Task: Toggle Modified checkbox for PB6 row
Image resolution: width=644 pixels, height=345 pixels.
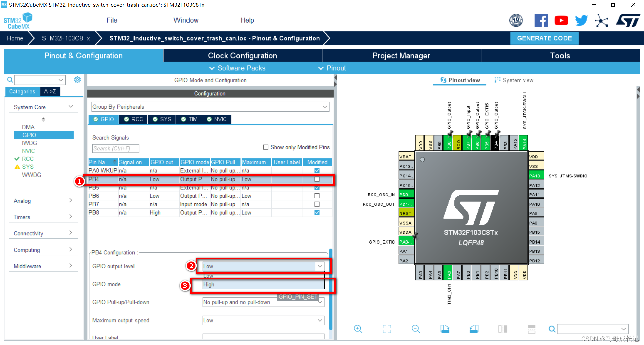Action: tap(317, 196)
